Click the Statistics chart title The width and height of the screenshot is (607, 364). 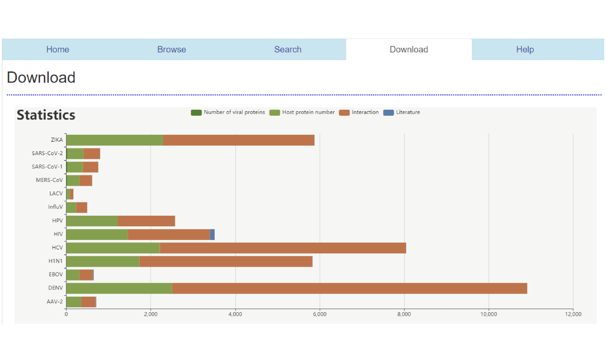click(46, 115)
